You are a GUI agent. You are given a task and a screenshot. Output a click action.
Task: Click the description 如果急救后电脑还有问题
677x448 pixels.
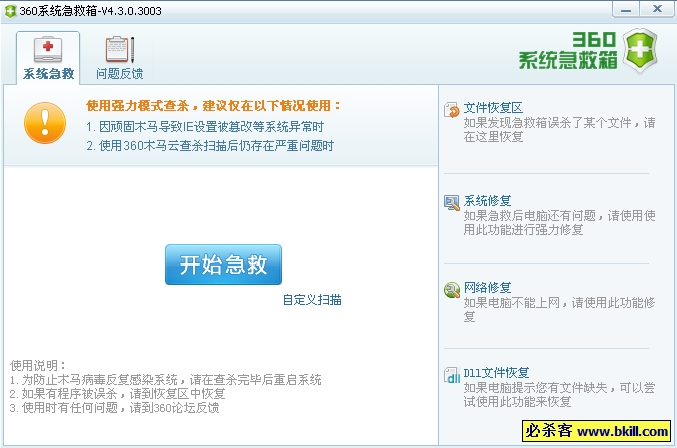pos(559,222)
